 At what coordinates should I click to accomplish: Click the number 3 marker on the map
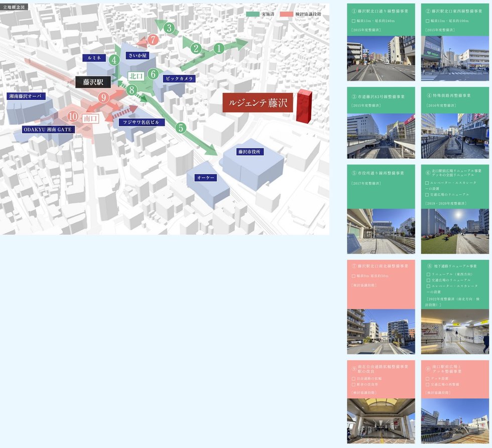(170, 28)
